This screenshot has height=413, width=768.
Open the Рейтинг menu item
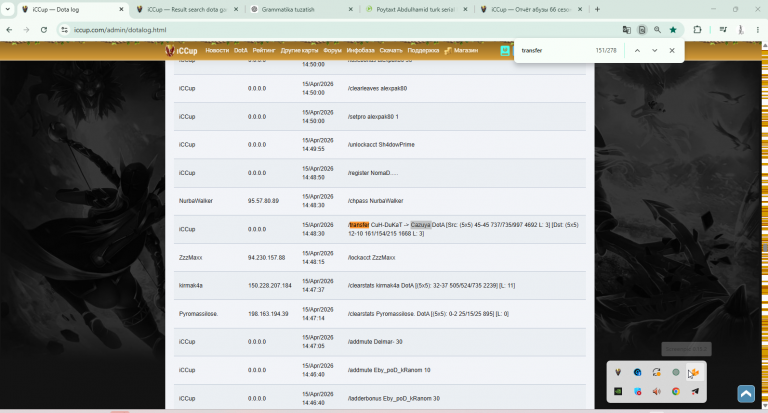[x=264, y=50]
